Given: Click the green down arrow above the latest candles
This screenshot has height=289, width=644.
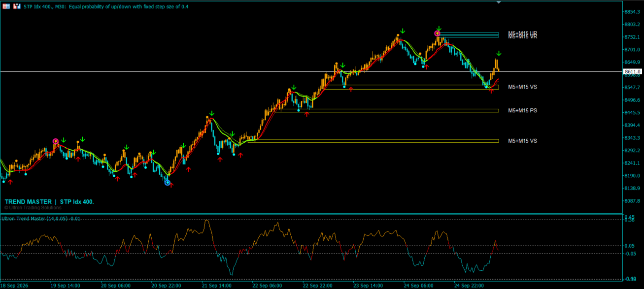Looking at the screenshot, I should 499,53.
